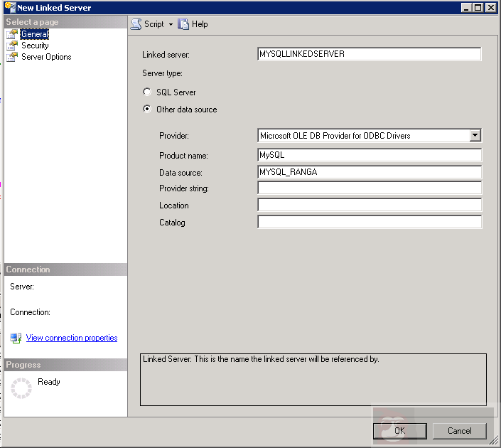The width and height of the screenshot is (501, 448).
Task: Click the Help toolbar icon
Action: [x=183, y=24]
